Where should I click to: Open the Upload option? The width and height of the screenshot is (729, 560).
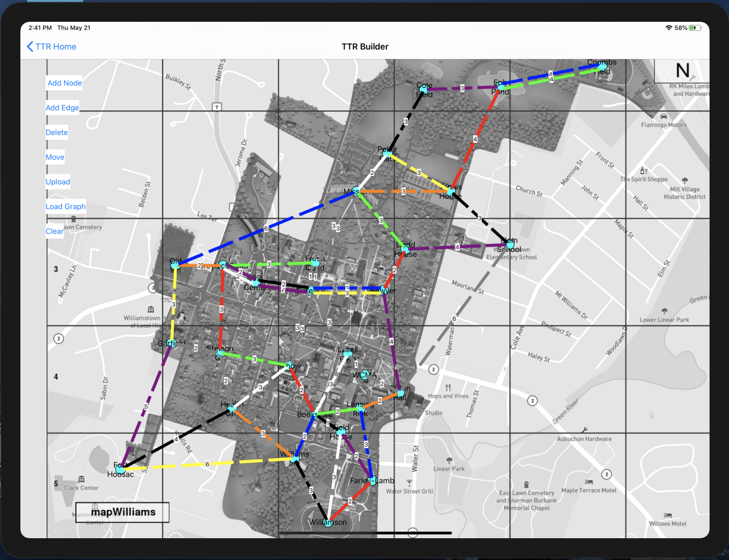[58, 182]
